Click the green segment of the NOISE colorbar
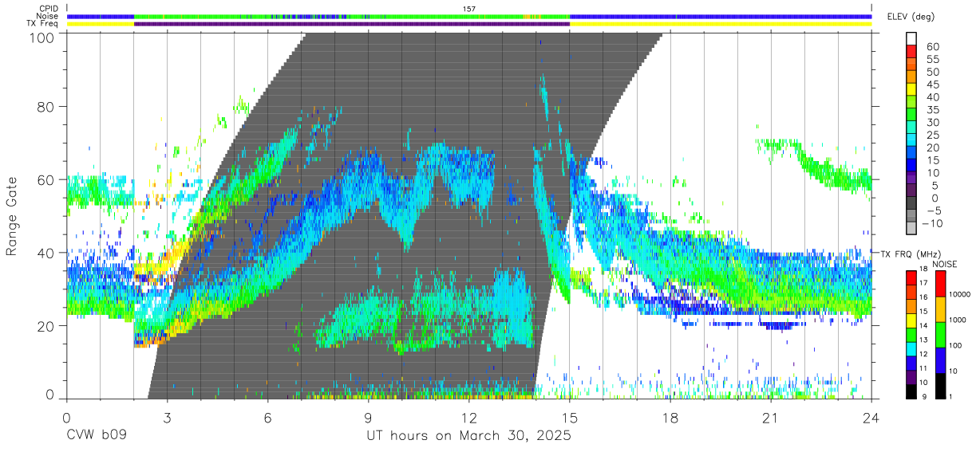The height and width of the screenshot is (452, 980). (942, 334)
